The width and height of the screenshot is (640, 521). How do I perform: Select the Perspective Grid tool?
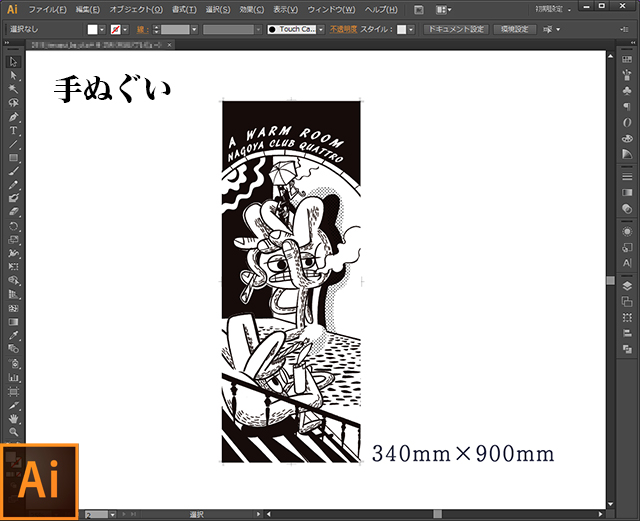point(13,294)
